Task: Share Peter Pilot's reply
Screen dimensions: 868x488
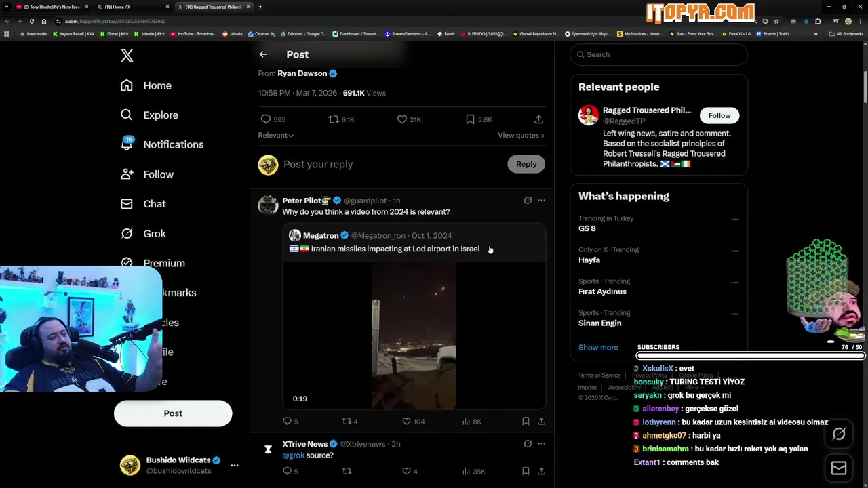Action: pos(541,421)
